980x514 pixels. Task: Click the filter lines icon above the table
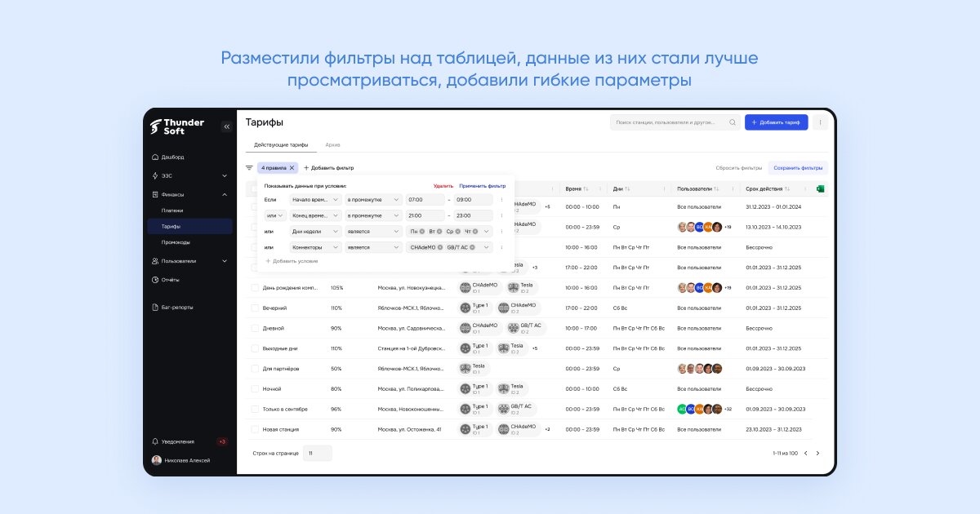[249, 167]
